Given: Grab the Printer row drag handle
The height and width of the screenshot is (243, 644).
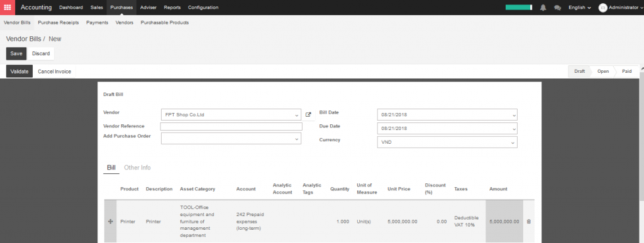Looking at the screenshot, I should (x=110, y=221).
